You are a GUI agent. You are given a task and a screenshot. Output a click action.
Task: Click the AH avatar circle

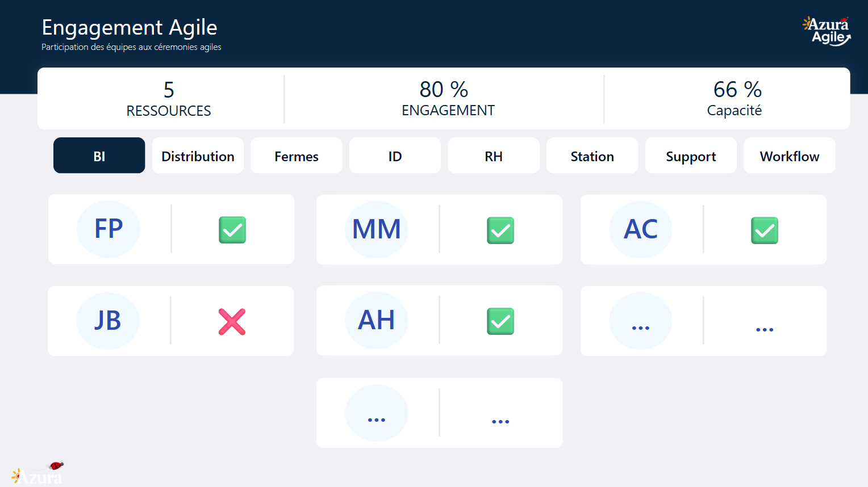click(x=376, y=320)
